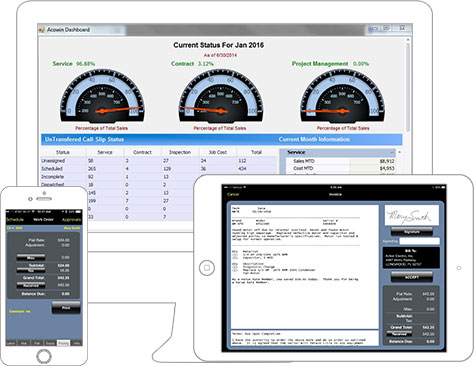Tap the phone's round home button
Image resolution: width=474 pixels, height=366 pixels.
44,356
